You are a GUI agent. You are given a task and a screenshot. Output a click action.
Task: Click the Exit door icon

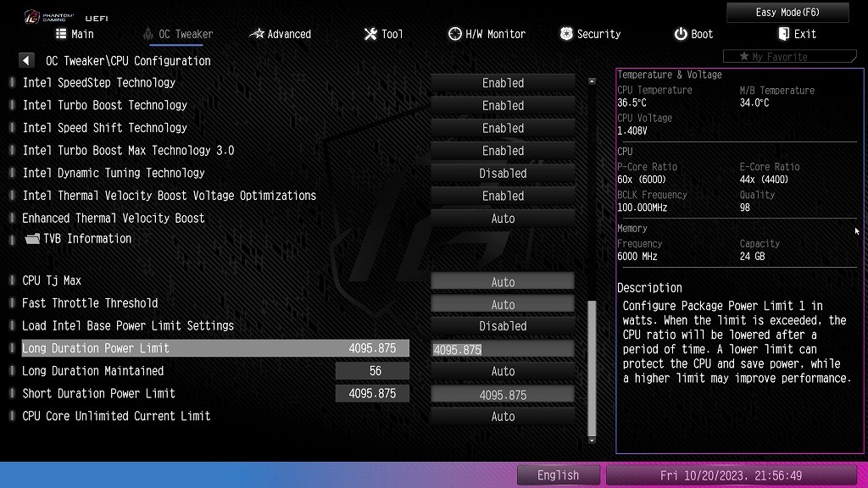point(783,34)
